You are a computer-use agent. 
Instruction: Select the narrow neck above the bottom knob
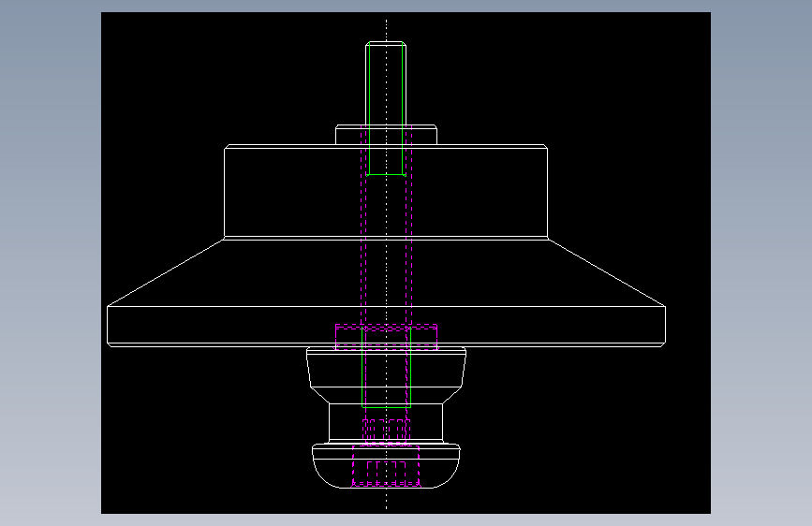pos(386,422)
